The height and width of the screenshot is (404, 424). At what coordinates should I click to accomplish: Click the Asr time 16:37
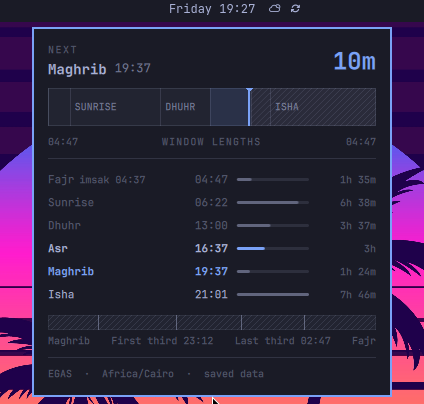click(x=211, y=248)
